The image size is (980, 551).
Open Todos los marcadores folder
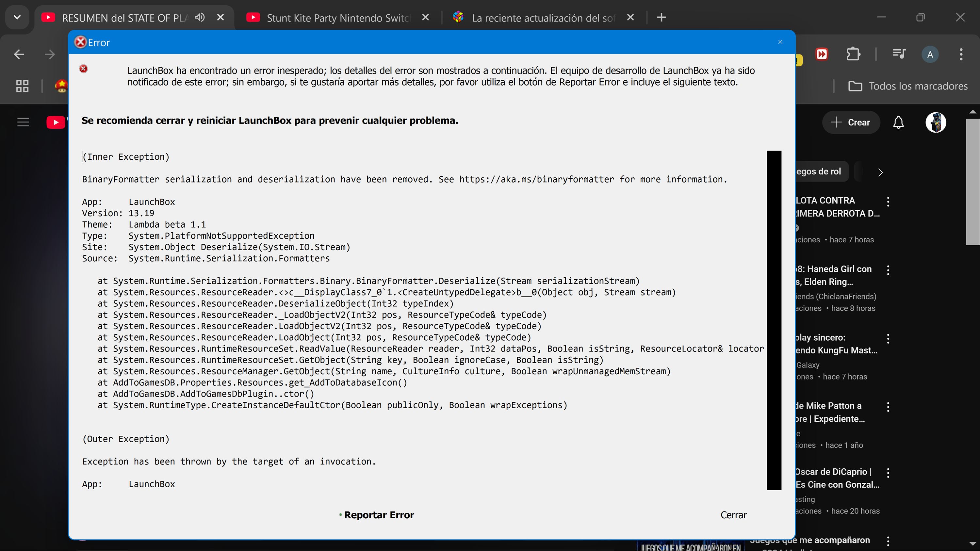[x=908, y=86]
